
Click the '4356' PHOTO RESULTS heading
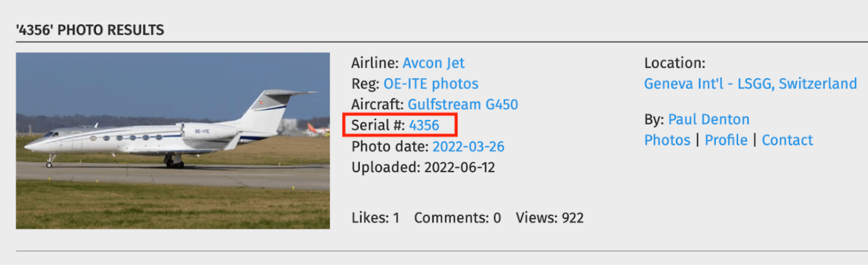(x=90, y=30)
